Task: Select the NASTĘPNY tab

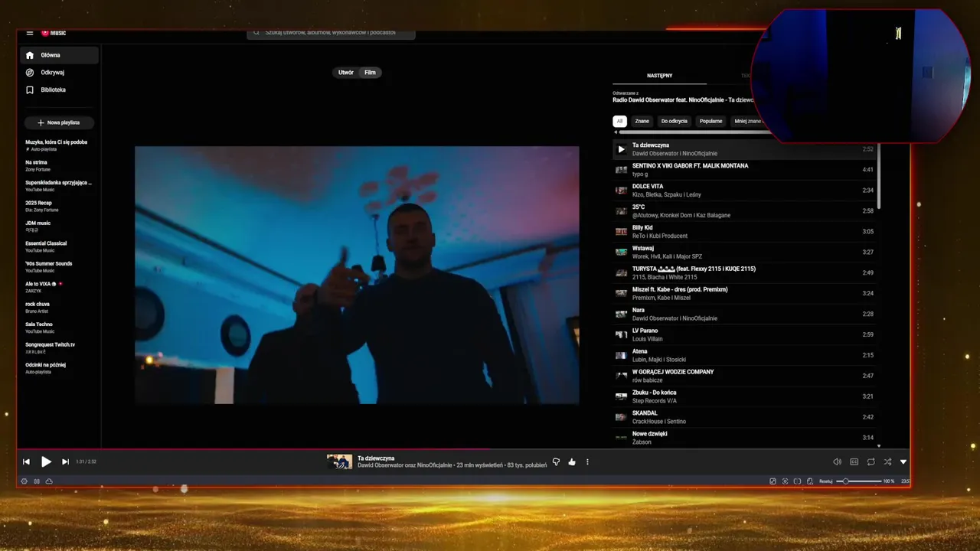Action: 659,76
